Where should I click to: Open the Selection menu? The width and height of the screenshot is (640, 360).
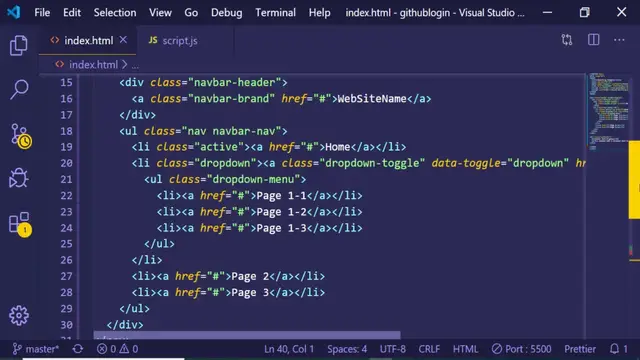point(115,13)
